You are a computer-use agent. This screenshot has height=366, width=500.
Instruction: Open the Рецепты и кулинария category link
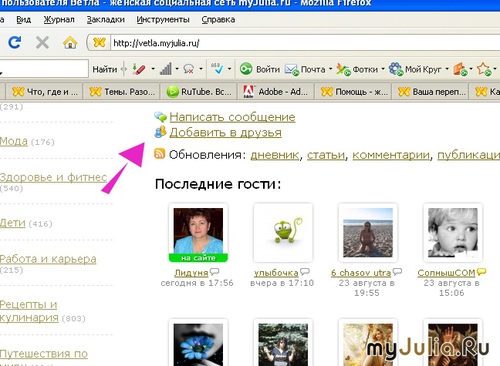(x=29, y=311)
